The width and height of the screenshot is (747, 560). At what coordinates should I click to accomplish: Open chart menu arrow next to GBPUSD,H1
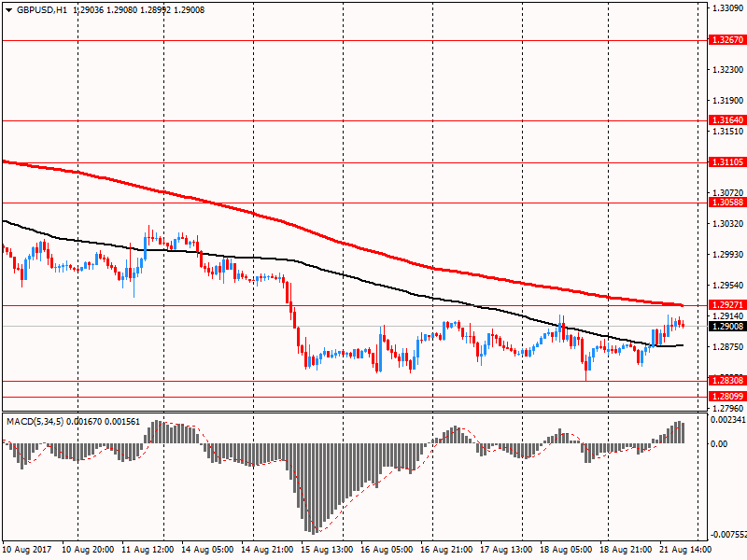tap(8, 10)
